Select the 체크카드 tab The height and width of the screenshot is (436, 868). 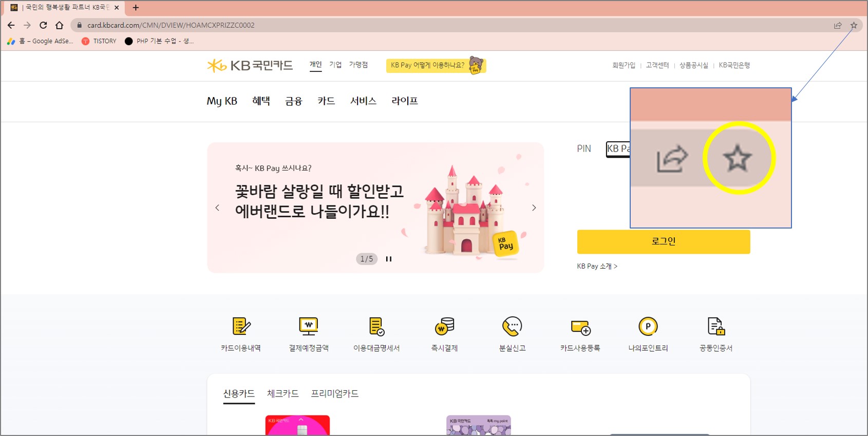pyautogui.click(x=283, y=394)
